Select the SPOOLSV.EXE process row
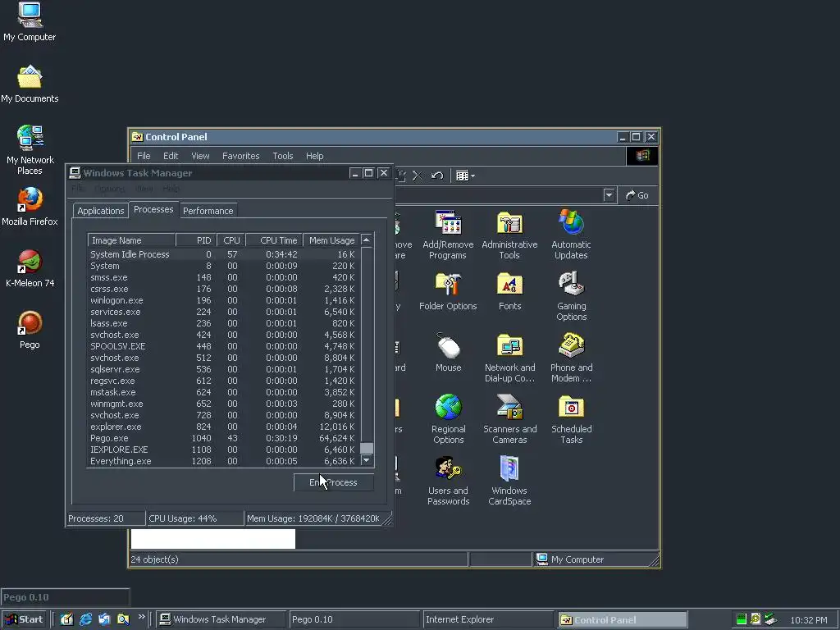This screenshot has height=630, width=840. pos(223,346)
